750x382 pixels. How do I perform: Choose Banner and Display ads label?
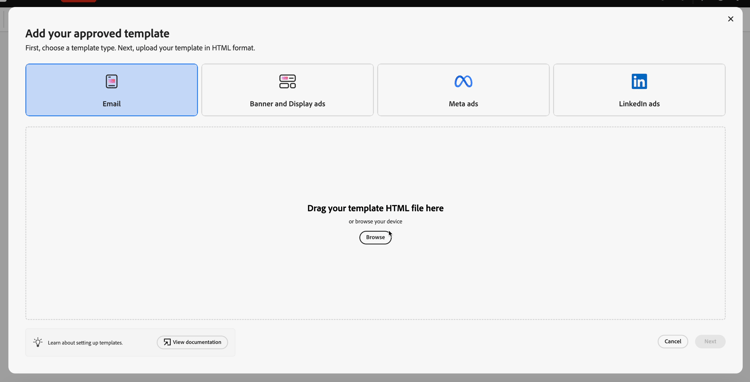pyautogui.click(x=287, y=104)
